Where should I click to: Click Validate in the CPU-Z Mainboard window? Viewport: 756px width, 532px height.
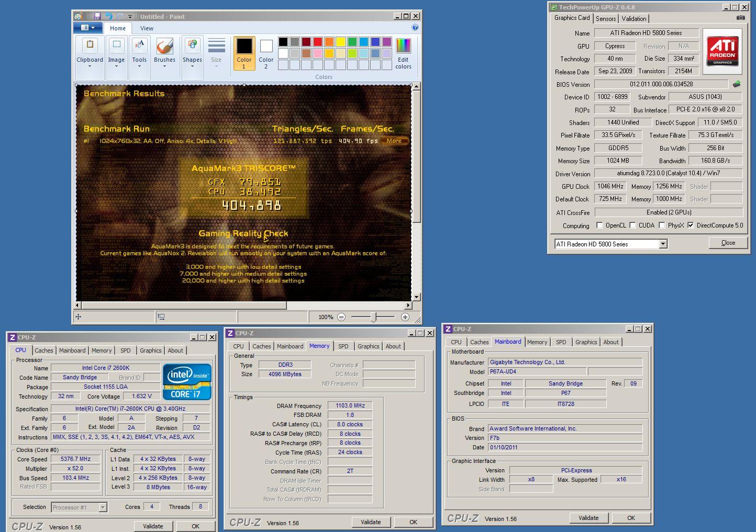(588, 518)
